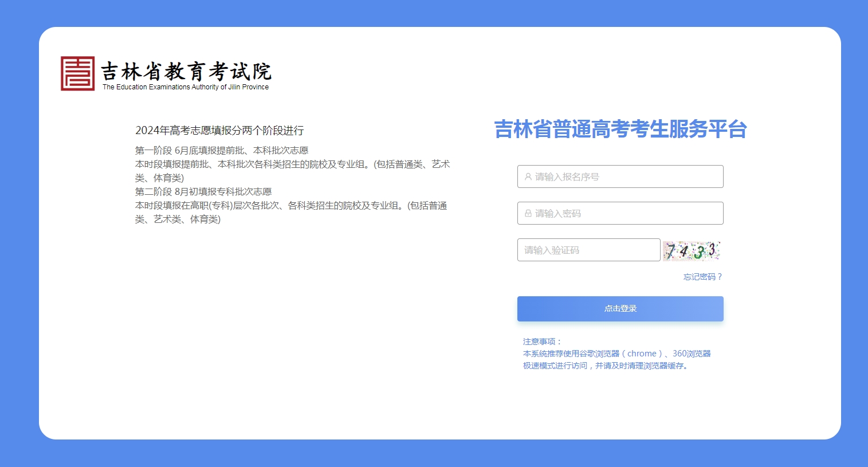Click the English Education Examinations Authority subtitle
868x467 pixels.
186,87
